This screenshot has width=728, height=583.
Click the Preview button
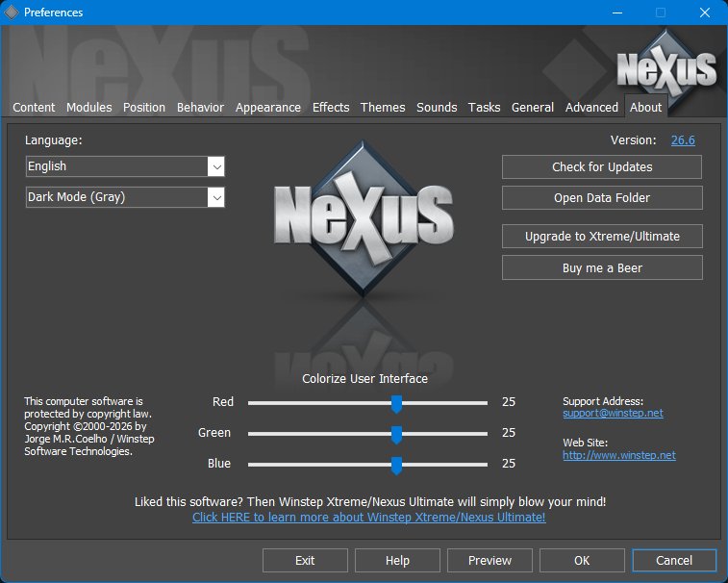point(490,560)
